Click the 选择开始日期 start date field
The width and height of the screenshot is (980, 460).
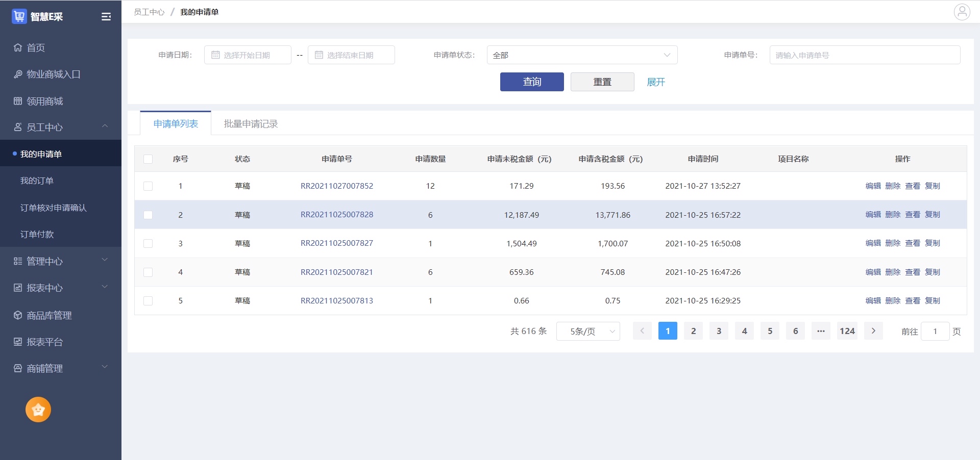tap(248, 55)
